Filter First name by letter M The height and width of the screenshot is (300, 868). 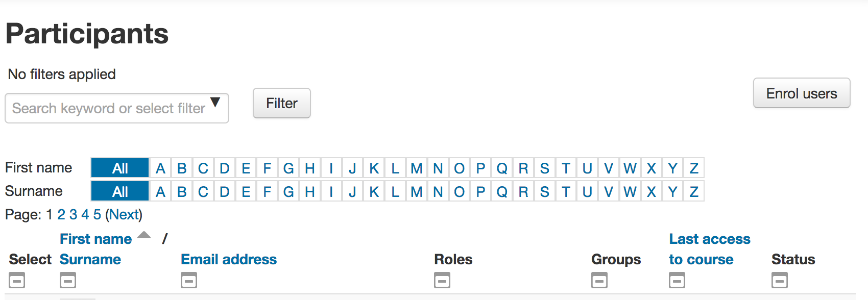pos(417,168)
